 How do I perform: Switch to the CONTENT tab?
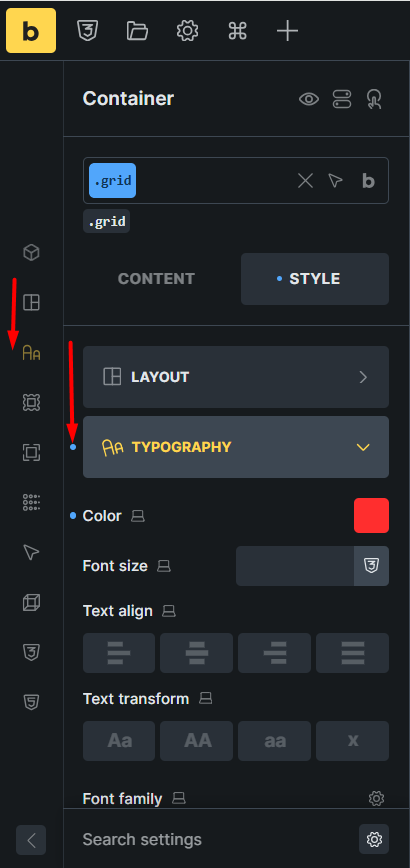point(157,279)
